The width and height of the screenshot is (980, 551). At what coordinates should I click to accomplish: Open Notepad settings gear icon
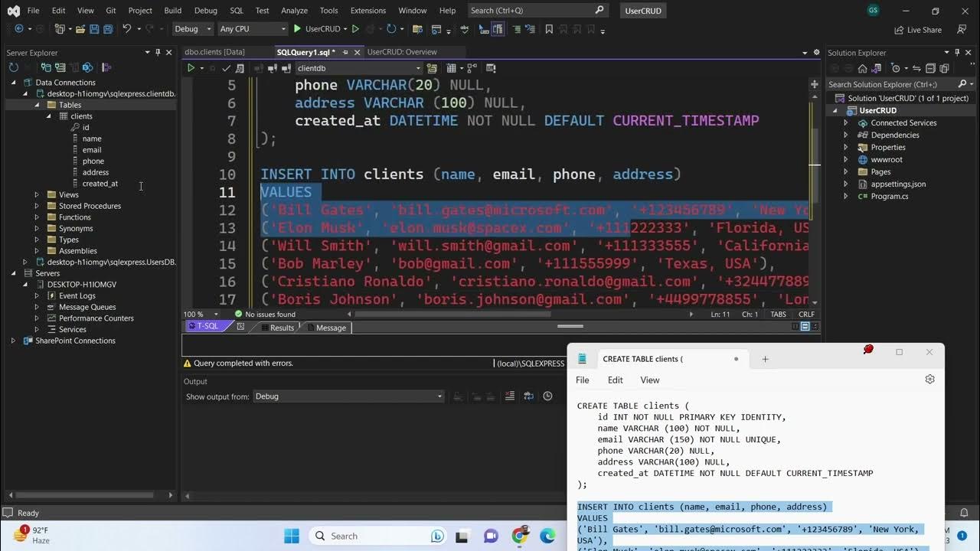click(x=929, y=380)
